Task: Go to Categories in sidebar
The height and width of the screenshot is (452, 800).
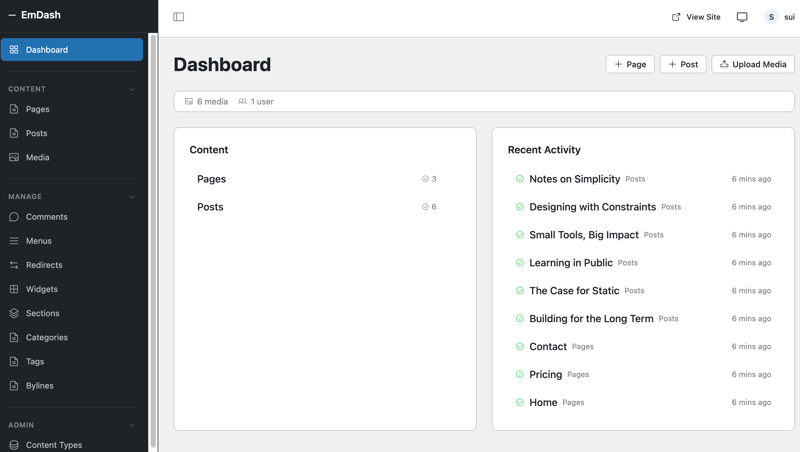Action: tap(47, 337)
